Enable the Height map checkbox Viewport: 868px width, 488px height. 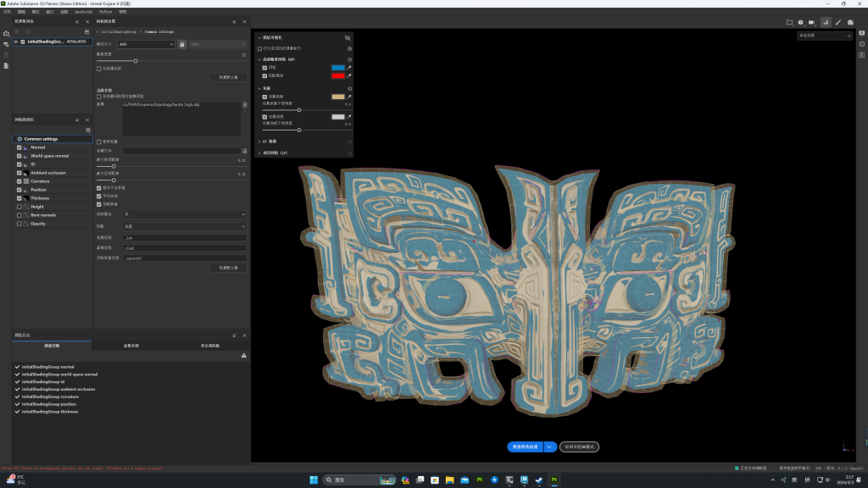click(x=19, y=207)
